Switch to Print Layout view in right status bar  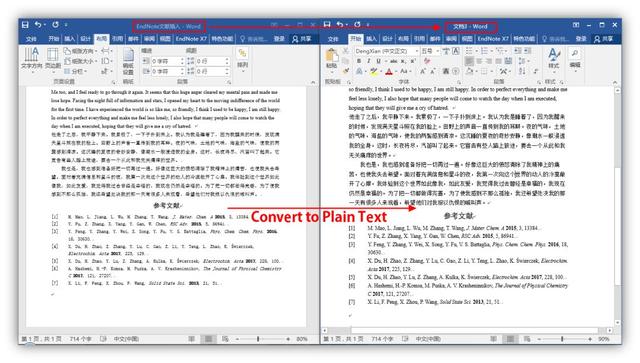[510, 339]
